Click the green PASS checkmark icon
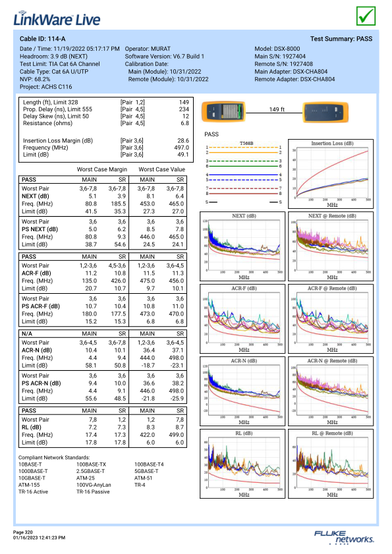 (366, 16)
